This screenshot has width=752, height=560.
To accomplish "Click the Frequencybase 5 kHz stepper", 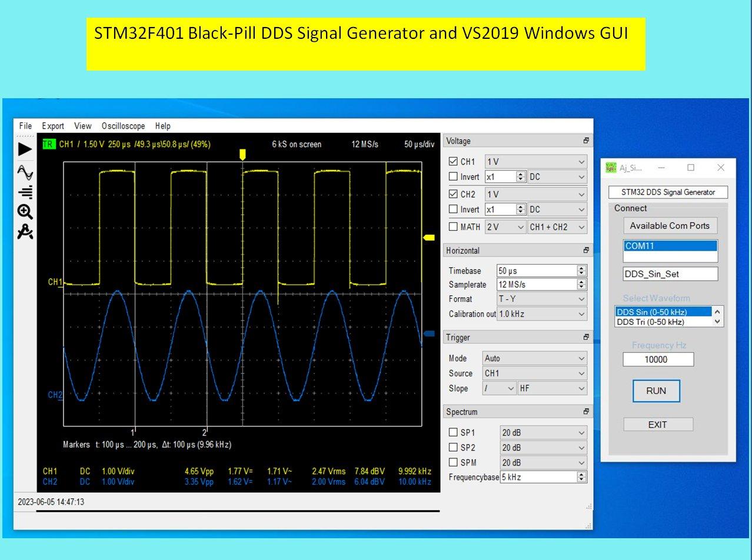I will tap(581, 478).
